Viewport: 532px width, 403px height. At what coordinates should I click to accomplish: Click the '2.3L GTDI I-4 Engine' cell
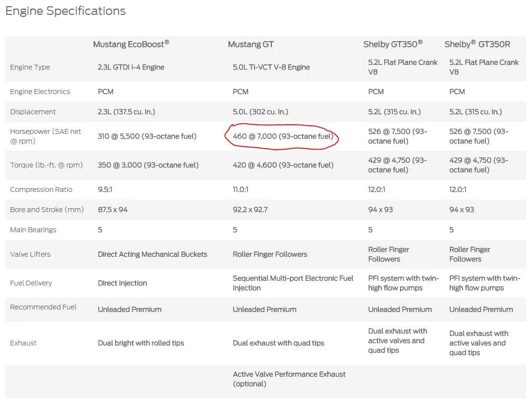click(x=131, y=67)
